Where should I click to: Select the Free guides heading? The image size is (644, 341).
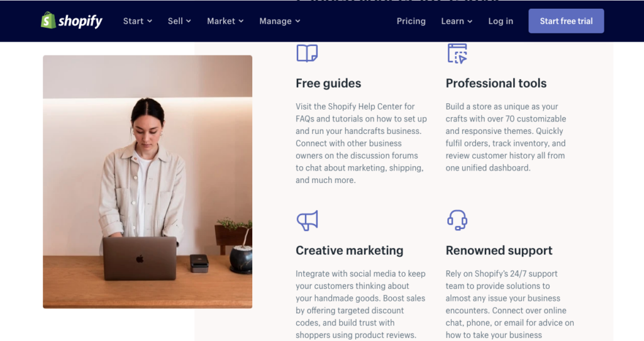pos(328,83)
